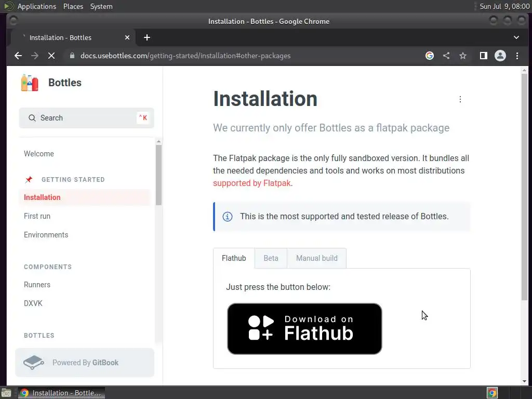Open a new tab with the plus button

pyautogui.click(x=147, y=37)
